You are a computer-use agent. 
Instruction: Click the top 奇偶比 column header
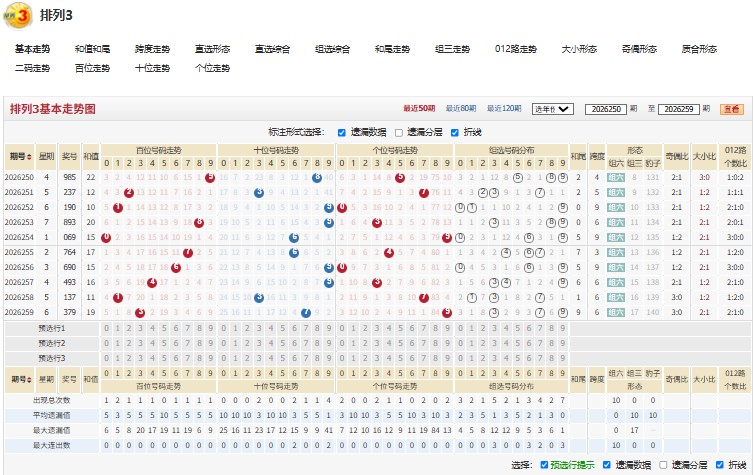click(x=677, y=157)
